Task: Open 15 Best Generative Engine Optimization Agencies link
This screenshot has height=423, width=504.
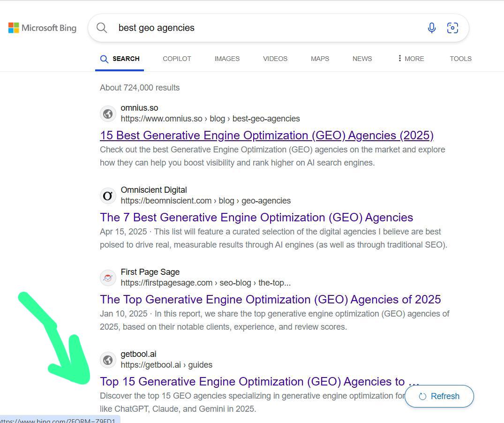Action: click(267, 136)
